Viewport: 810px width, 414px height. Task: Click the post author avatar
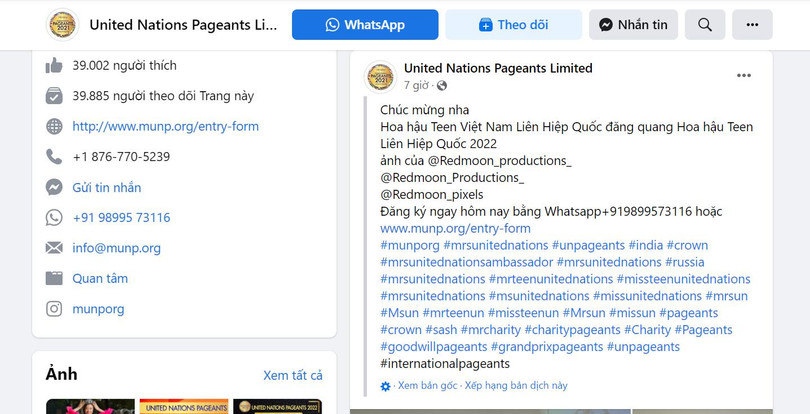380,76
